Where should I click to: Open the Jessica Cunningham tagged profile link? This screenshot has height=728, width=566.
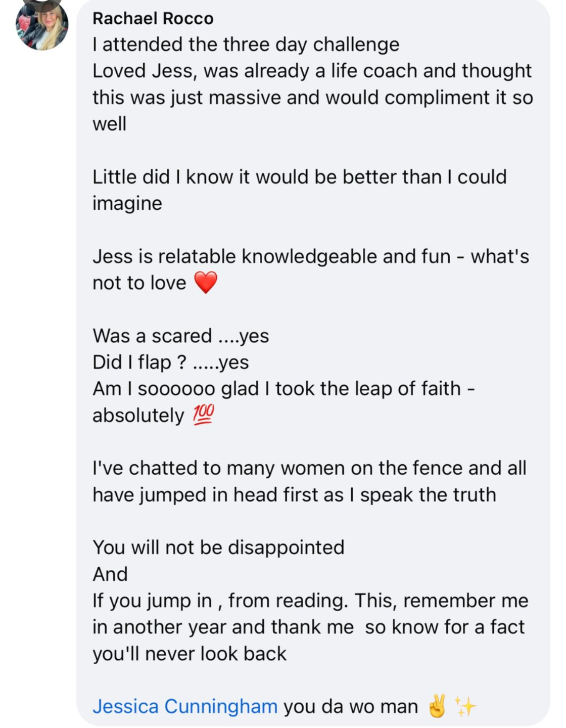coord(184,706)
